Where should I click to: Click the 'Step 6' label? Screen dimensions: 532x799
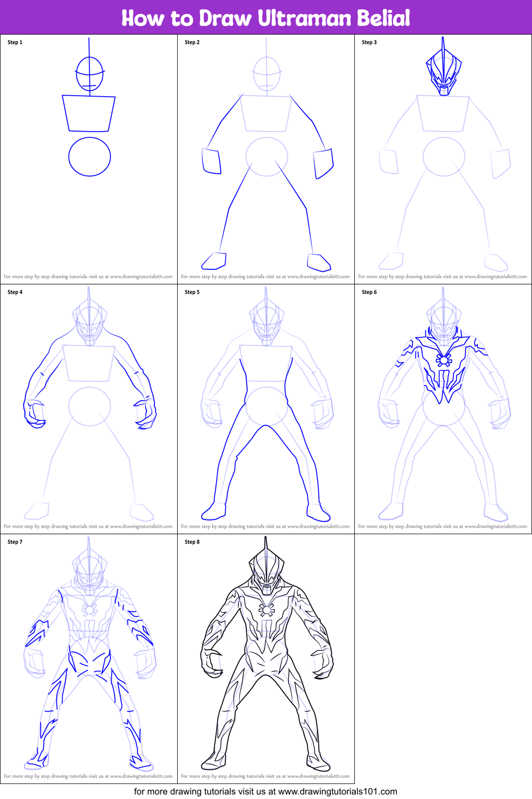(x=369, y=292)
